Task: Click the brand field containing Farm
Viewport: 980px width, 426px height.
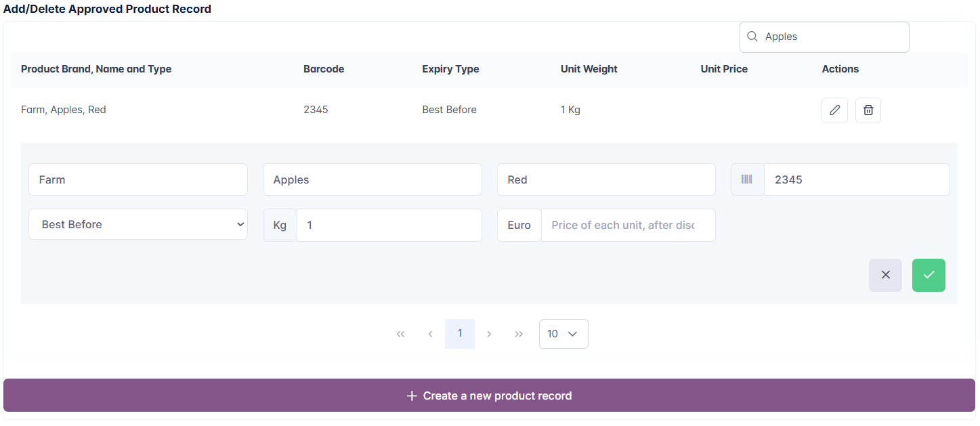Action: (138, 179)
